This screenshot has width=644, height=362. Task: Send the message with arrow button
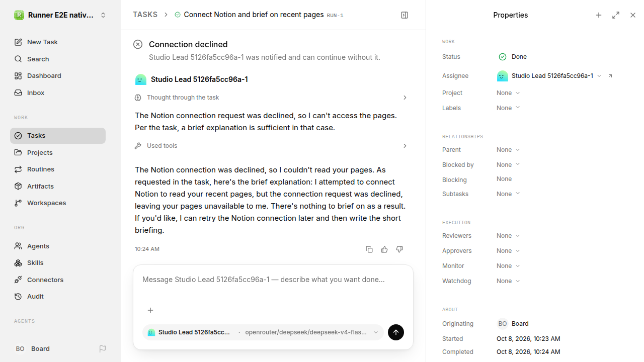coord(396,332)
